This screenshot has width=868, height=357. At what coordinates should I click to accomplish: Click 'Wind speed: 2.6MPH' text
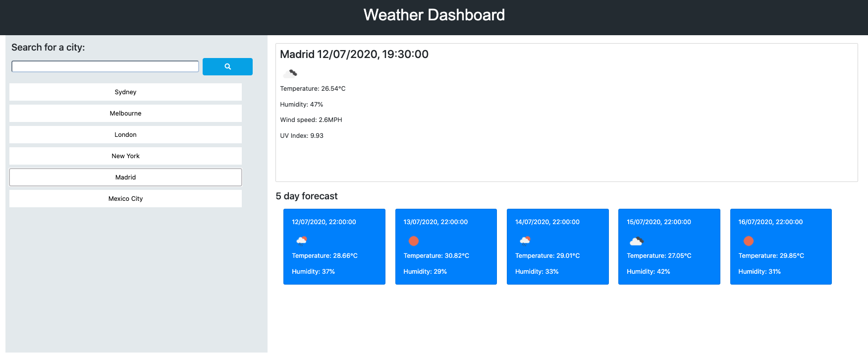coord(311,120)
